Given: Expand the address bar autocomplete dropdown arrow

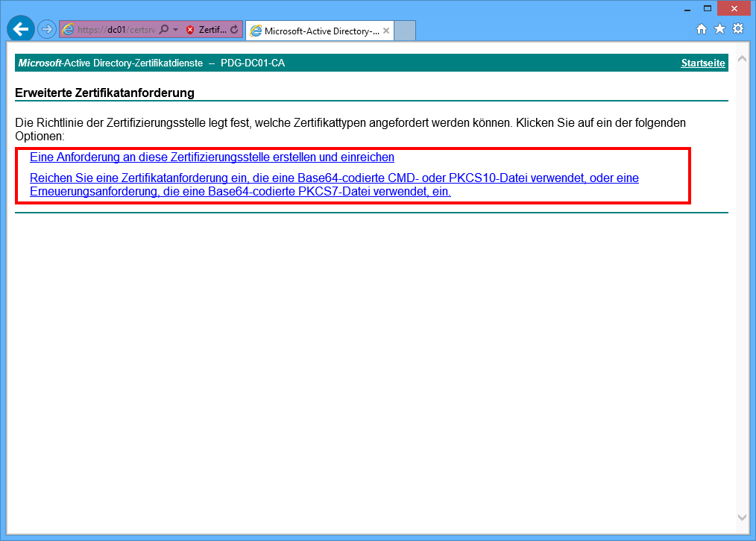Looking at the screenshot, I should pyautogui.click(x=175, y=30).
